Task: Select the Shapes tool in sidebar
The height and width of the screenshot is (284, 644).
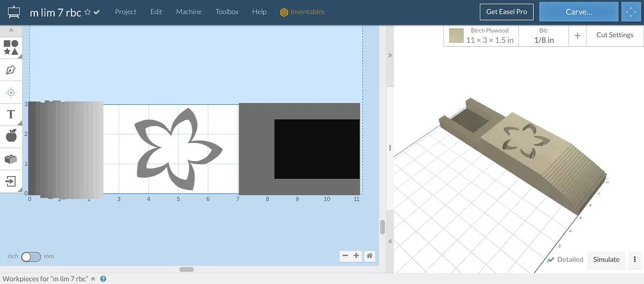Action: point(11,47)
